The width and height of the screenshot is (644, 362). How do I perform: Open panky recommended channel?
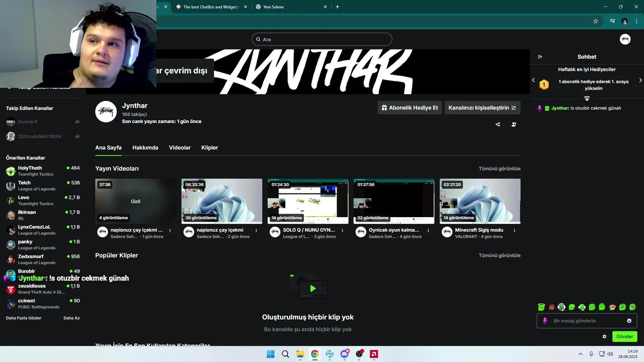[x=43, y=245]
